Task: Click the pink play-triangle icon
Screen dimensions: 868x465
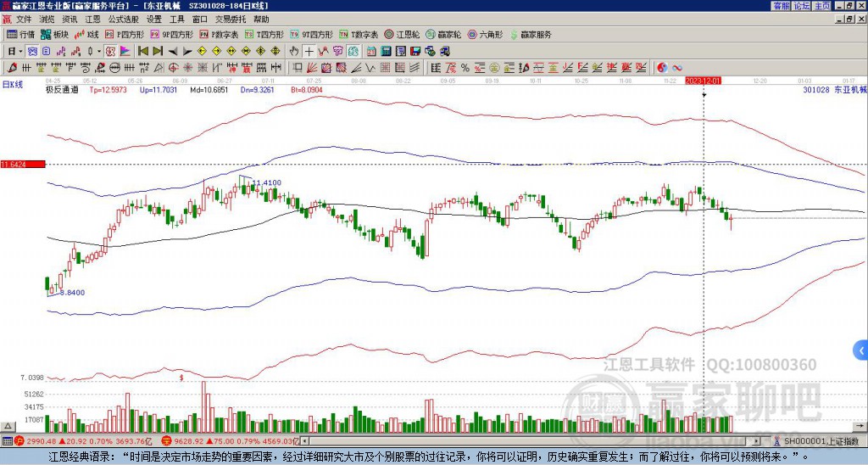Action: (125, 51)
